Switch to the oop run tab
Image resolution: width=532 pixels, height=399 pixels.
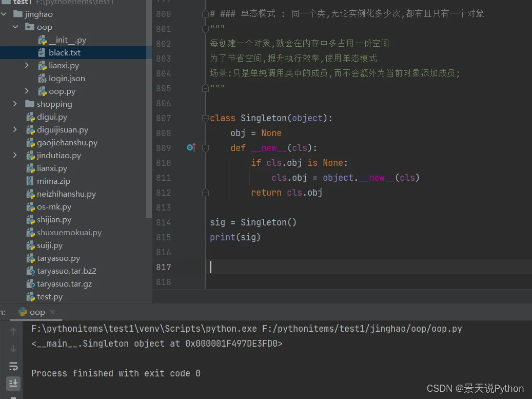(x=37, y=312)
